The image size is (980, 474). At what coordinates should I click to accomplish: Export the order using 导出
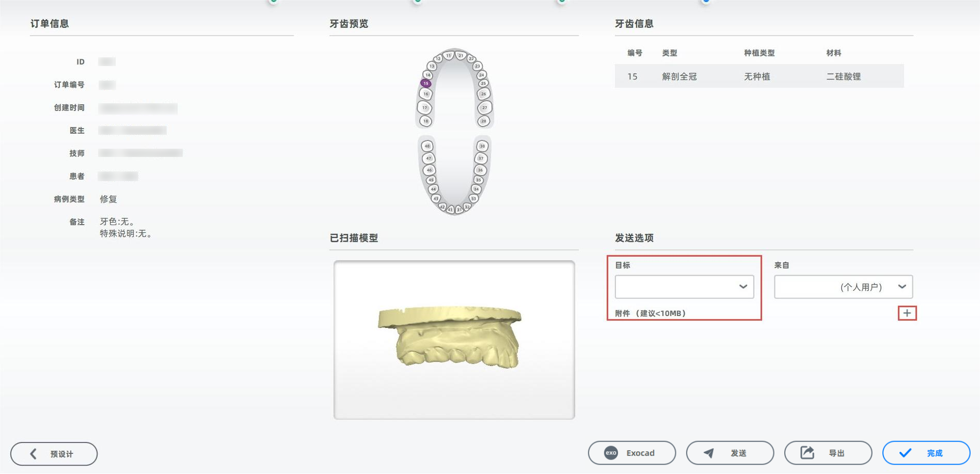tap(828, 453)
